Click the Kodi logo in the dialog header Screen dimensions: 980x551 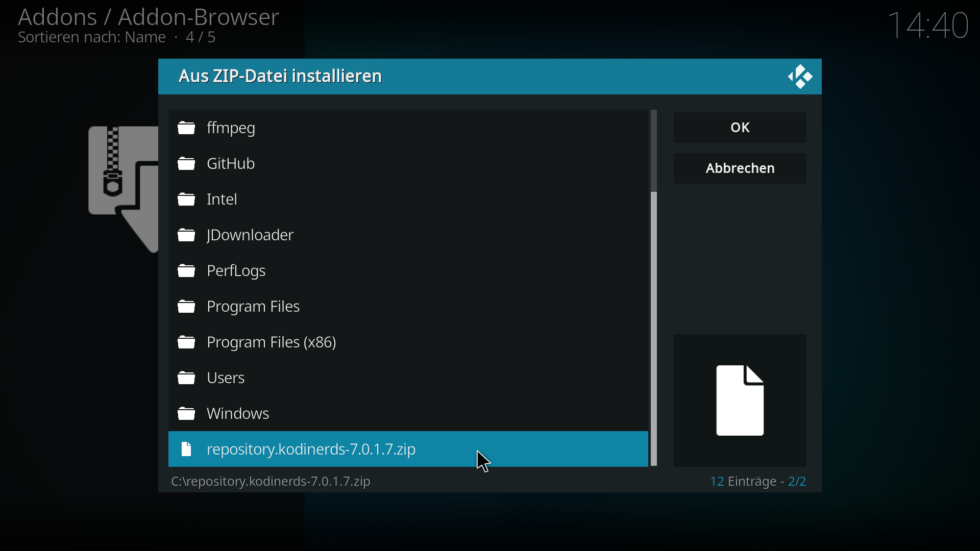pyautogui.click(x=800, y=77)
